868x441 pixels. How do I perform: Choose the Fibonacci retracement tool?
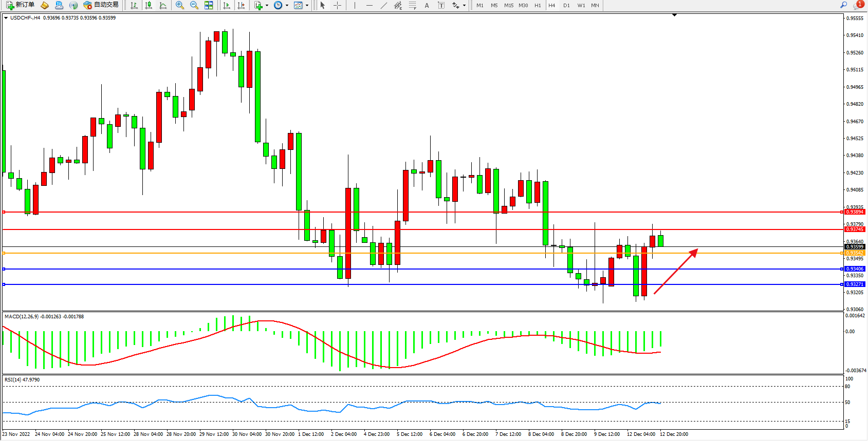click(412, 5)
